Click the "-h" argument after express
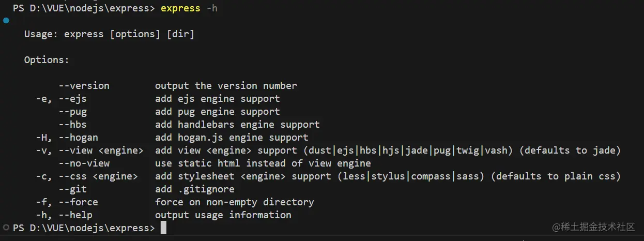This screenshot has width=644, height=241. (x=212, y=8)
